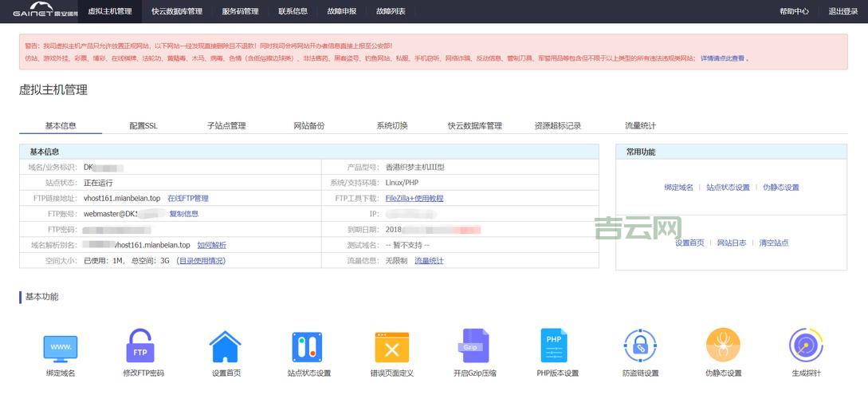The width and height of the screenshot is (868, 399).
Task: Click 详情请点此查看 link in warning banner
Action: tap(723, 58)
